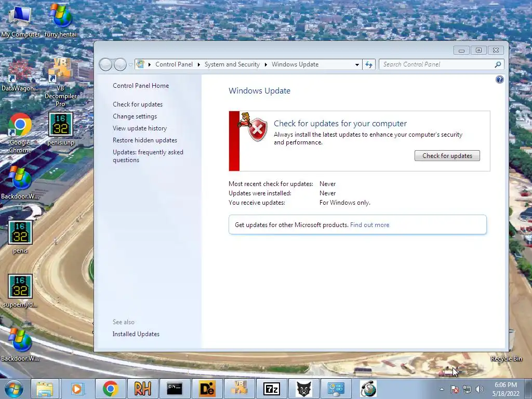Select the DataWagon desktop shortcut
Image resolution: width=532 pixels, height=399 pixels.
click(20, 75)
